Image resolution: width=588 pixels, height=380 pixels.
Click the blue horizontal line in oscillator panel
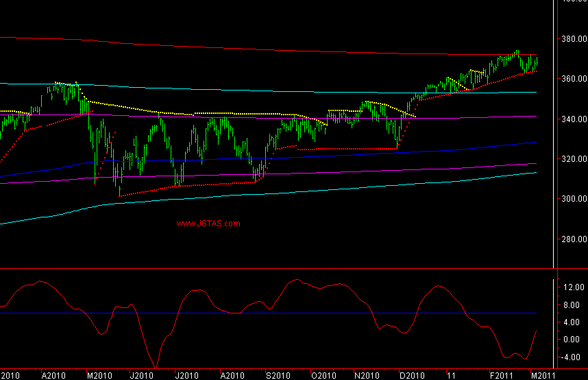(x=274, y=314)
